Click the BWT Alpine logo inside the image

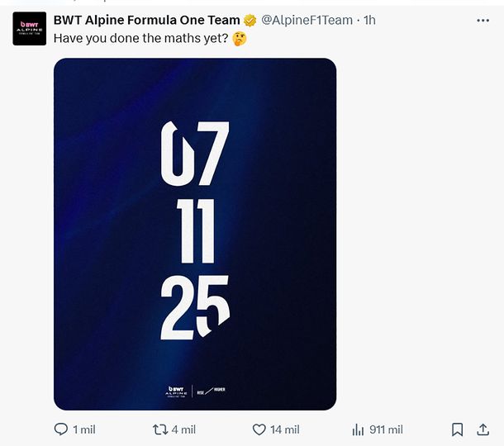[x=176, y=391]
